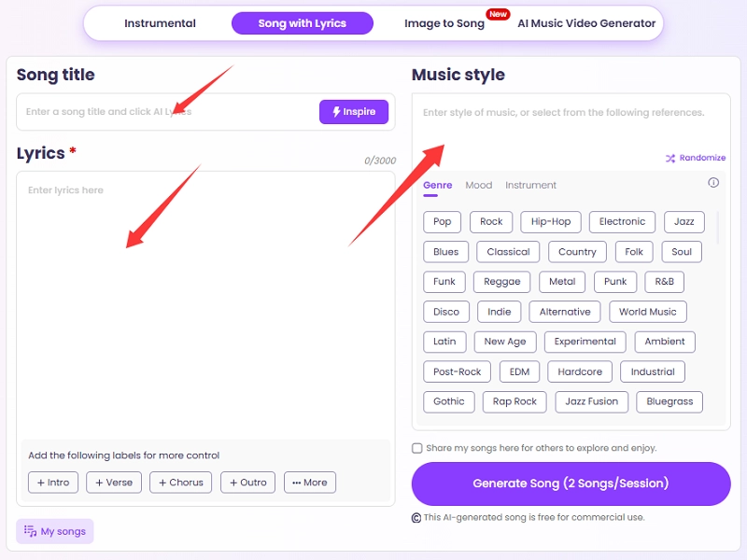Click the Generate Song button
The height and width of the screenshot is (560, 747).
pyautogui.click(x=571, y=483)
